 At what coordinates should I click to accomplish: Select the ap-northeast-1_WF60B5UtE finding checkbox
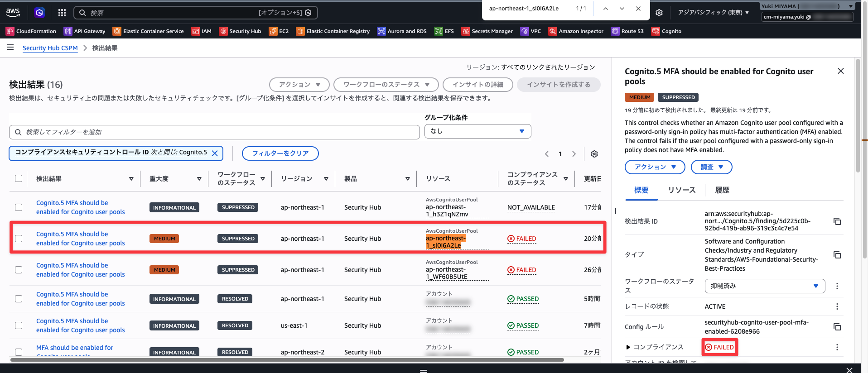tap(19, 270)
